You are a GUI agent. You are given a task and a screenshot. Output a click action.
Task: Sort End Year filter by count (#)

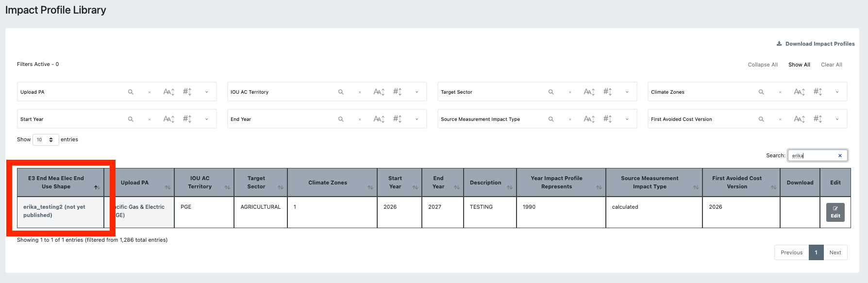coord(398,119)
